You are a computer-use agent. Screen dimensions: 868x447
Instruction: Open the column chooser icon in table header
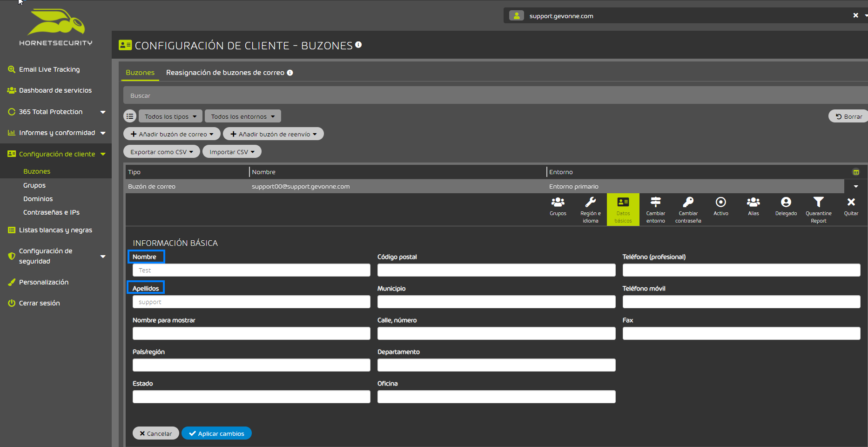855,172
